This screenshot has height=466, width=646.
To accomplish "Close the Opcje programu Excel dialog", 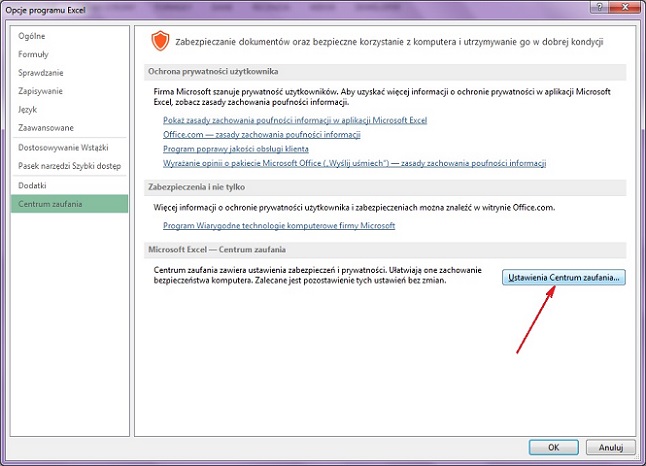I will [625, 7].
